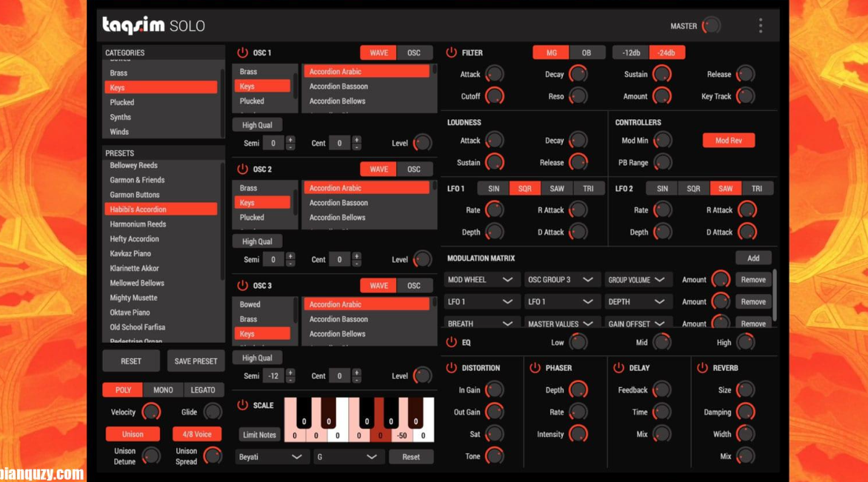This screenshot has height=482, width=868.
Task: Click the Distortion Tone knob
Action: [494, 456]
